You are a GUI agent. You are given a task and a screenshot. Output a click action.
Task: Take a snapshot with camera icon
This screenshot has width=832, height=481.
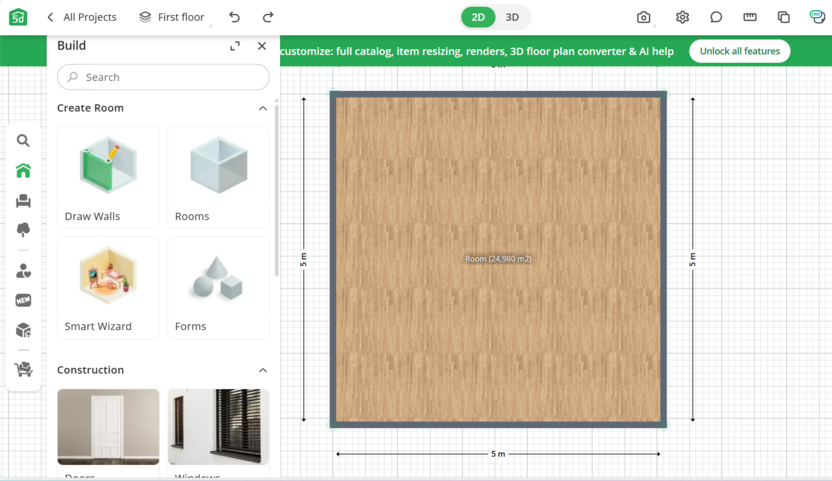[x=644, y=17]
